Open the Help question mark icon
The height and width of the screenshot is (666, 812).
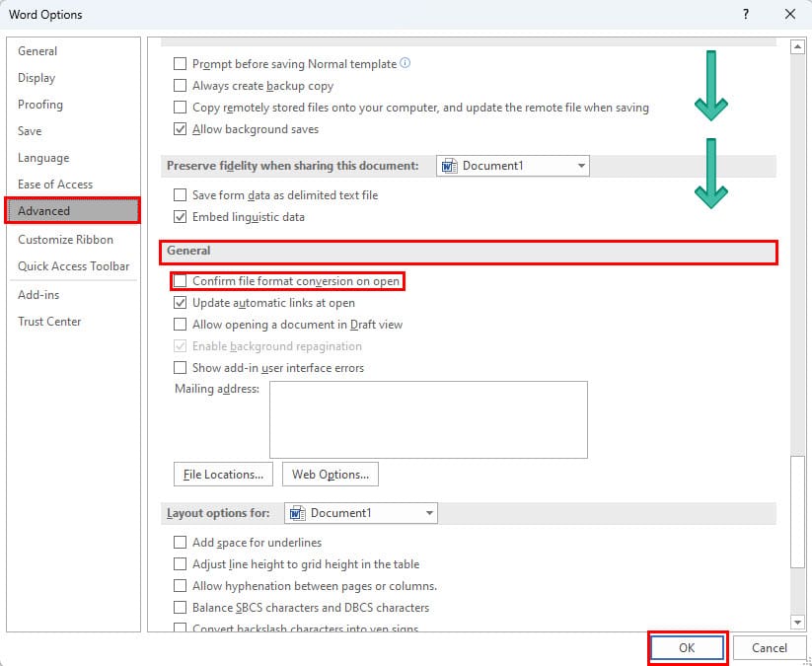click(746, 14)
